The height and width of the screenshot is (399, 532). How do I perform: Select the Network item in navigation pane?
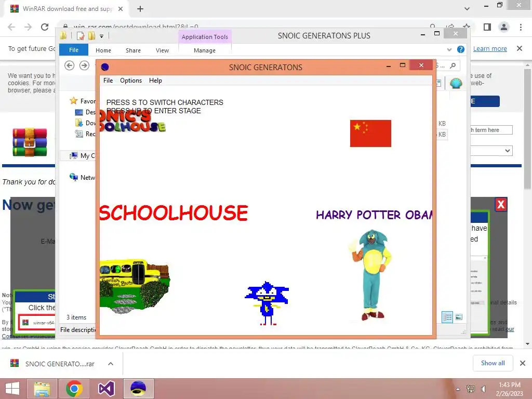click(82, 177)
